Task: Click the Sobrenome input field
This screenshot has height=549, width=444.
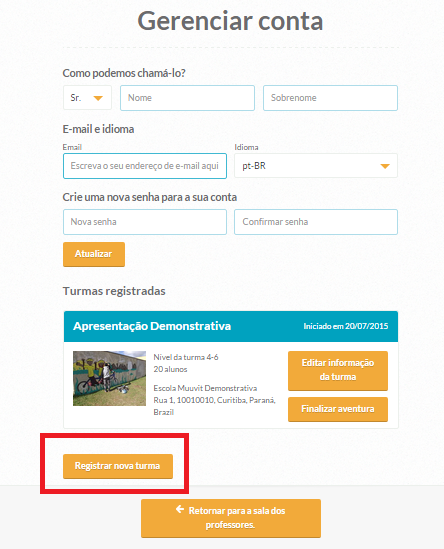Action: 330,98
